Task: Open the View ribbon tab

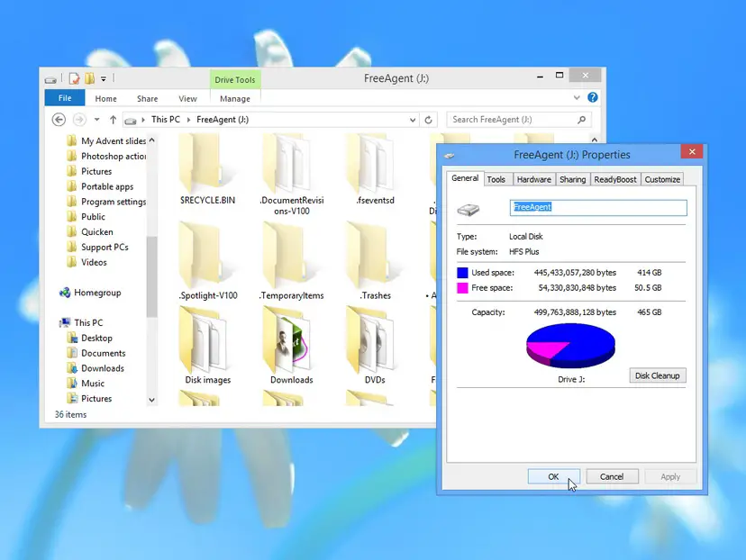Action: tap(187, 98)
